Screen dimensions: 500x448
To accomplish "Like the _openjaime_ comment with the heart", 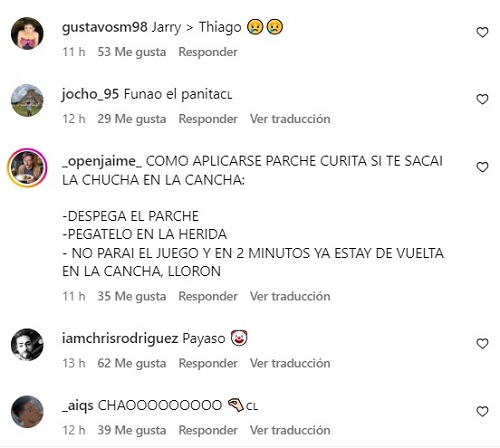I will (482, 167).
